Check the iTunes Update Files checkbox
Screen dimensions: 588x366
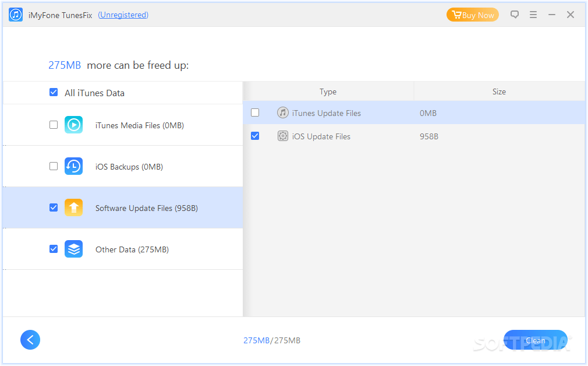(255, 112)
